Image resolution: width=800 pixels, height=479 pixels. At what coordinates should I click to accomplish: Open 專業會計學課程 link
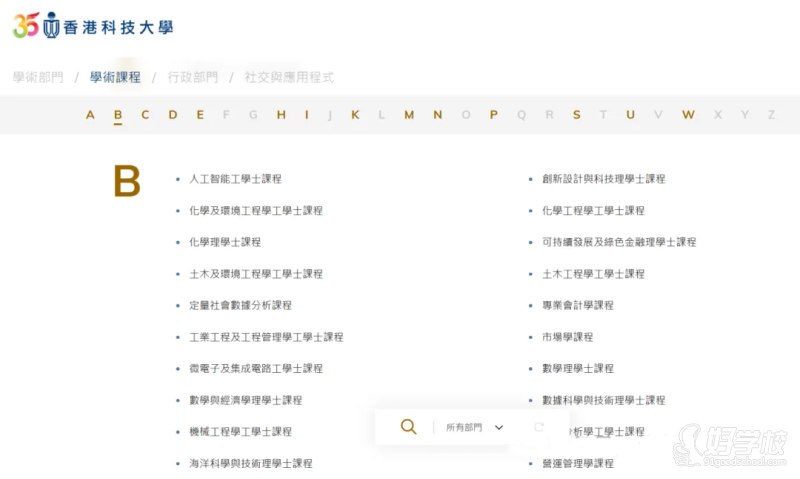pyautogui.click(x=577, y=305)
